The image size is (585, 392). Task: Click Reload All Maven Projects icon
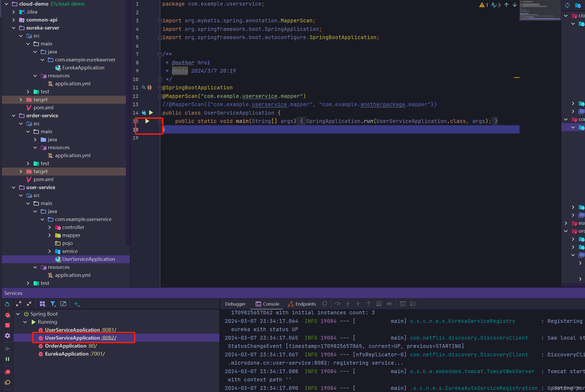click(x=567, y=5)
